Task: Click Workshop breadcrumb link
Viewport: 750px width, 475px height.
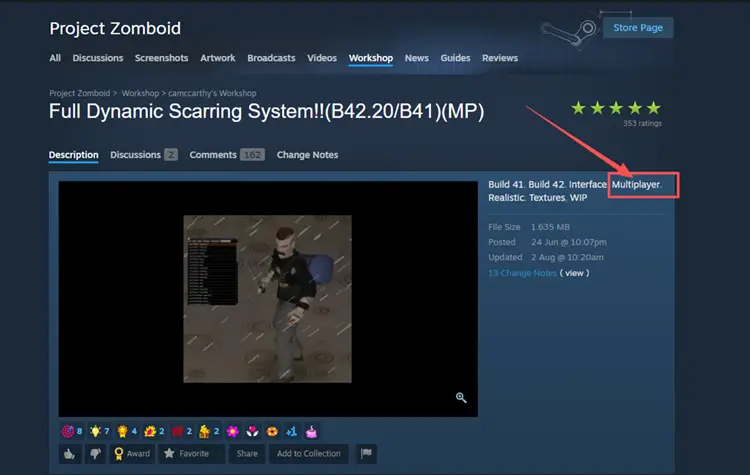Action: 140,93
